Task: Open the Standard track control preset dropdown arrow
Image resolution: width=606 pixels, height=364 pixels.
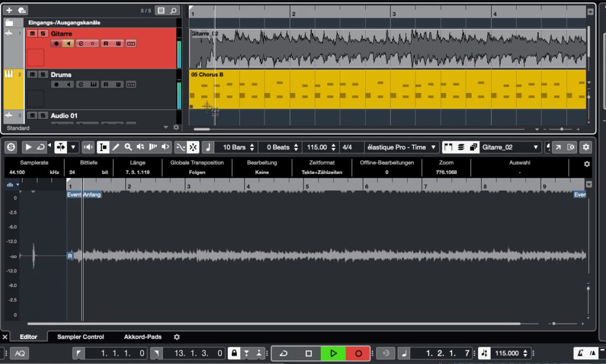Action: pyautogui.click(x=166, y=127)
